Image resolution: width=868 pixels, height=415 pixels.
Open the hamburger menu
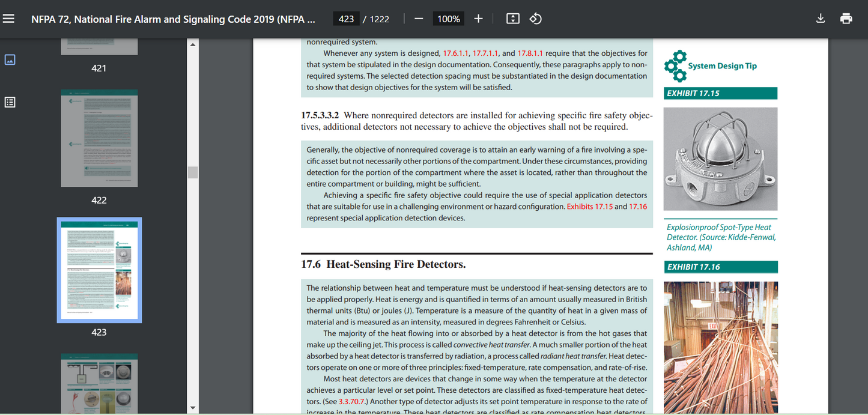point(8,17)
